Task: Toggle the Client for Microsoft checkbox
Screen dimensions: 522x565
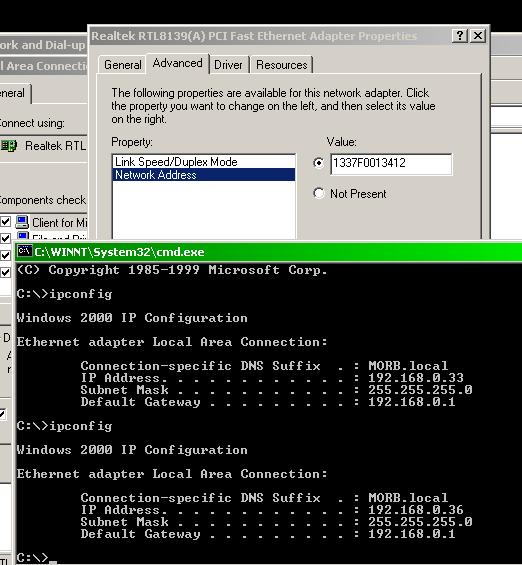Action: (x=5, y=221)
